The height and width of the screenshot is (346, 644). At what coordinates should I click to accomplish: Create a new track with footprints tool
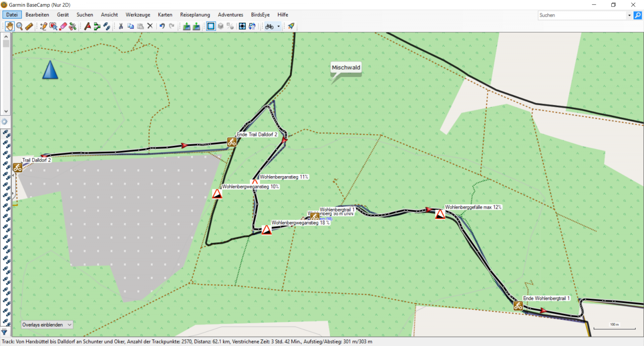pos(107,26)
